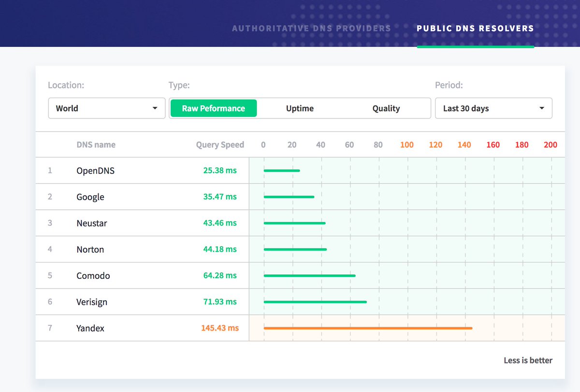Click the DNS name column header

[x=96, y=145]
